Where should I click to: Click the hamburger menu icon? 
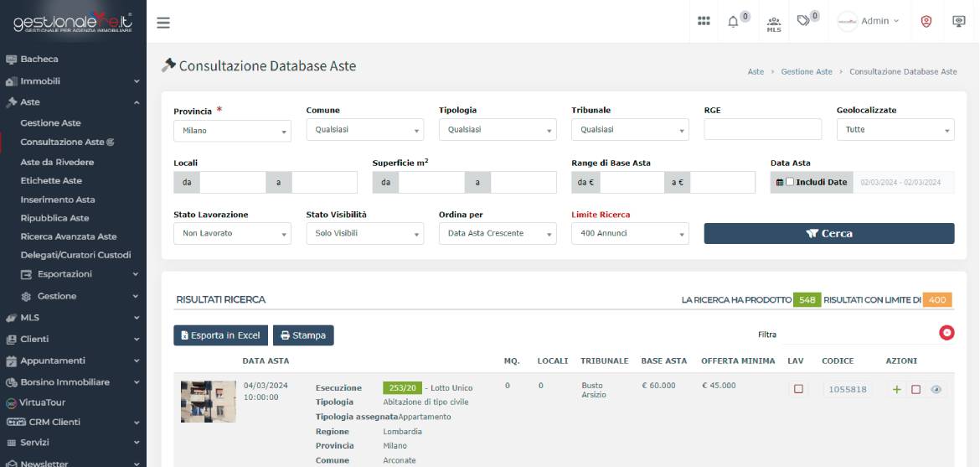pos(163,23)
